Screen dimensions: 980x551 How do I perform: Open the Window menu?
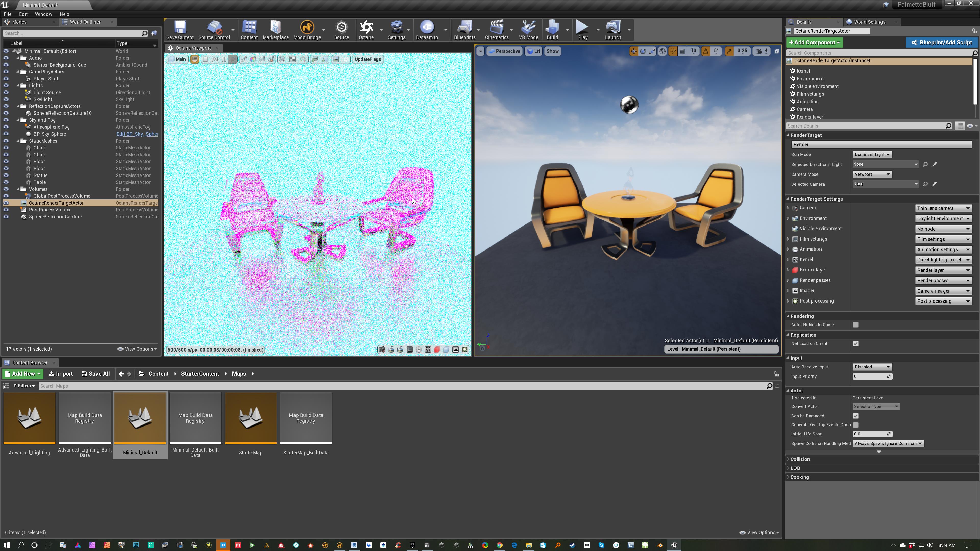(x=43, y=14)
